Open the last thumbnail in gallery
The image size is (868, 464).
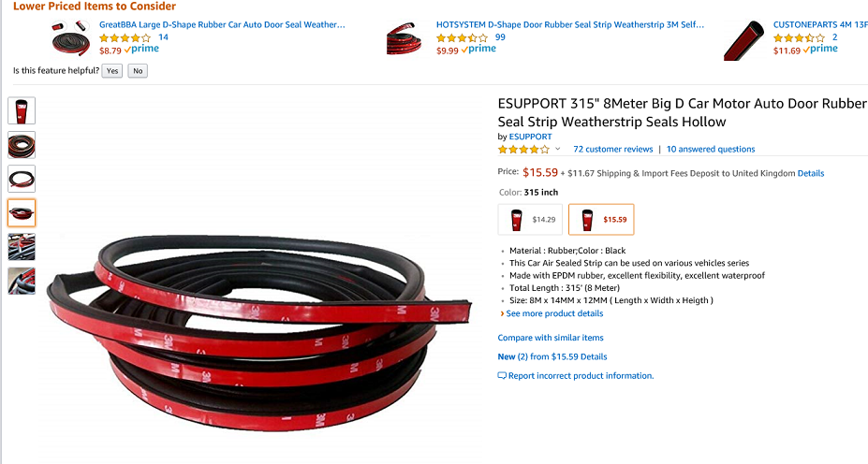pos(22,281)
